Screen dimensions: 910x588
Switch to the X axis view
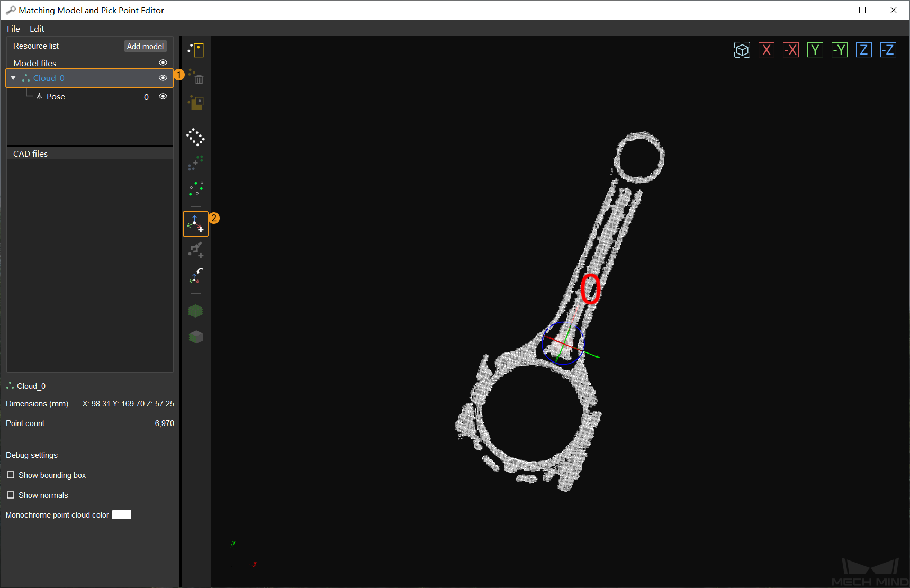(x=767, y=50)
